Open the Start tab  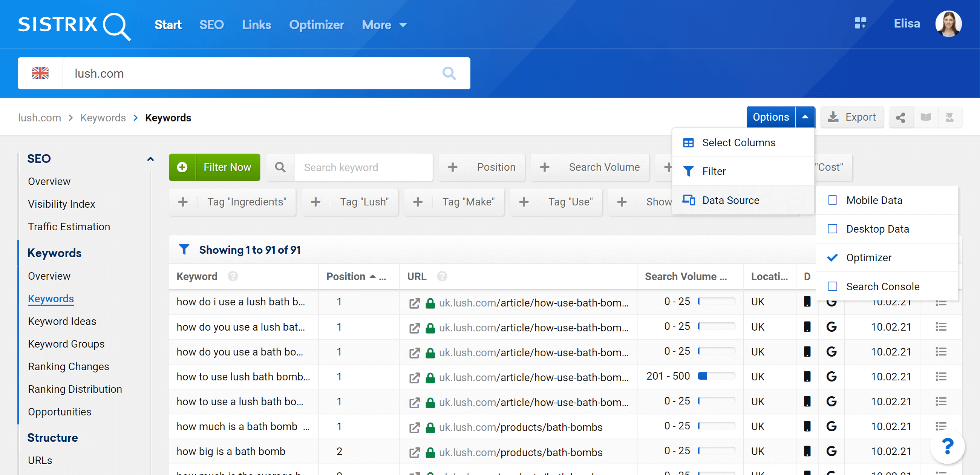pyautogui.click(x=168, y=25)
